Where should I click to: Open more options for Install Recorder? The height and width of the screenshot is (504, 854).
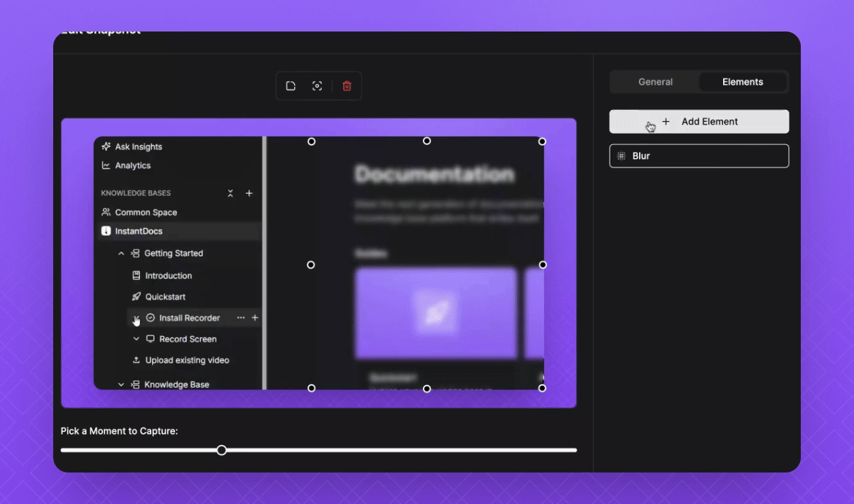coord(241,318)
